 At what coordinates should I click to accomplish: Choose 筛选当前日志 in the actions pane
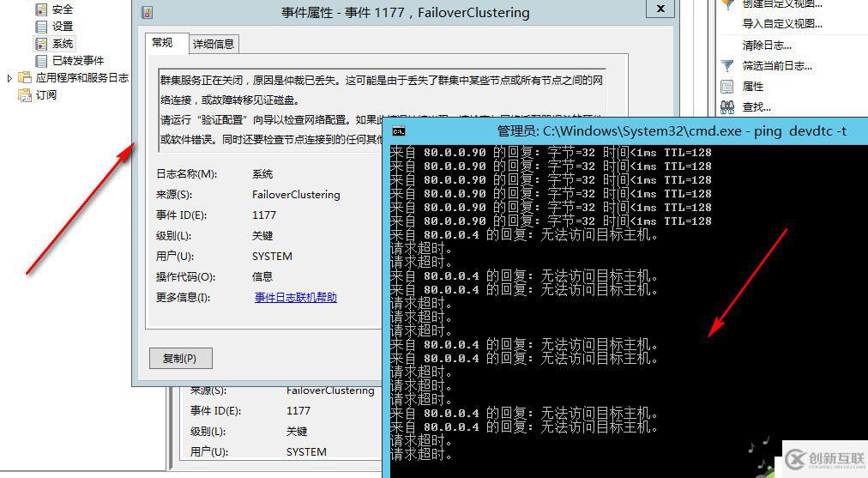[777, 66]
